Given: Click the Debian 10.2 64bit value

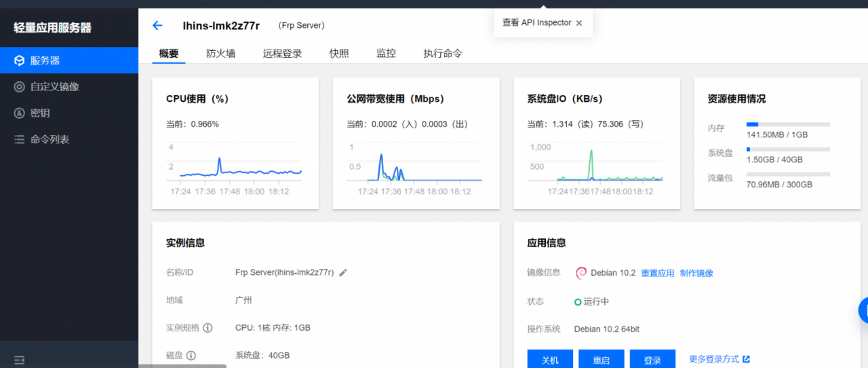Looking at the screenshot, I should [607, 329].
